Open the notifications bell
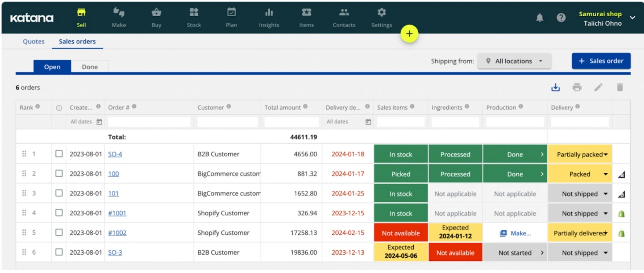The image size is (644, 273). tap(539, 18)
